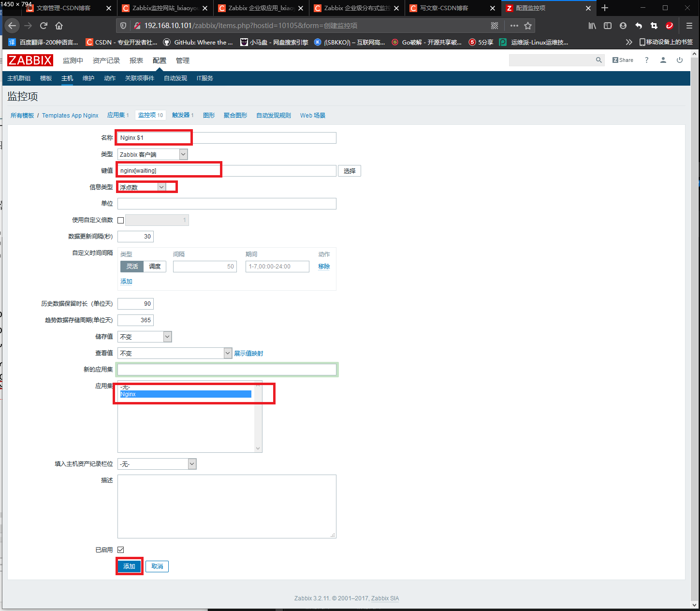Click the screenshot crop tool icon
This screenshot has width=700, height=611.
[654, 26]
